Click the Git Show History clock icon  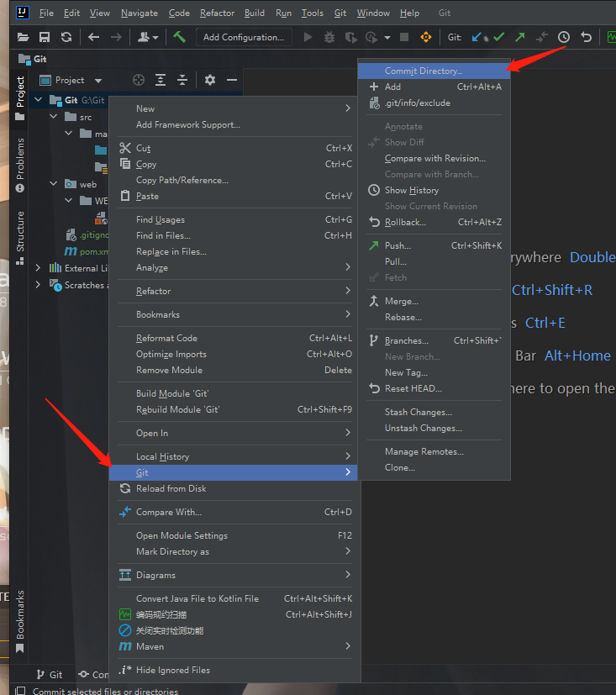point(564,37)
